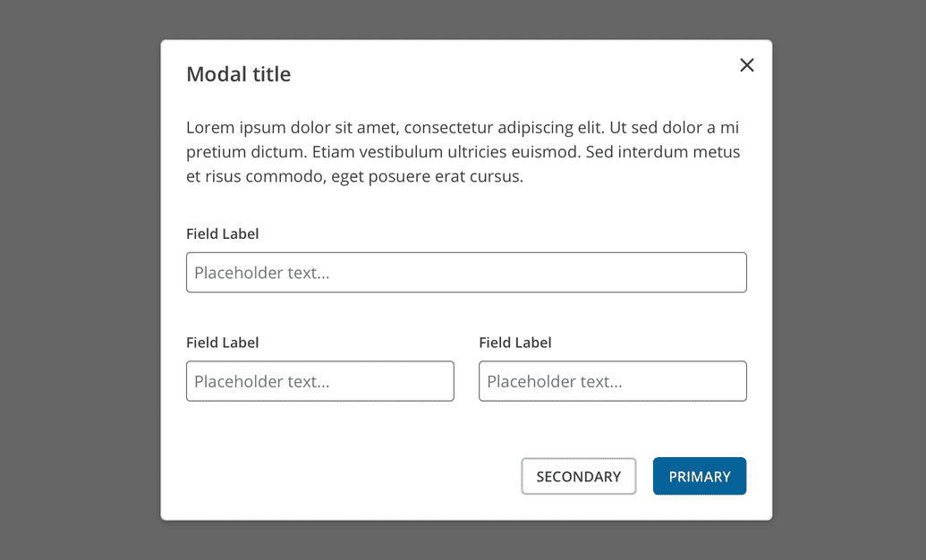Image resolution: width=926 pixels, height=560 pixels.
Task: Click Field Label above the full-width input
Action: pyautogui.click(x=222, y=234)
